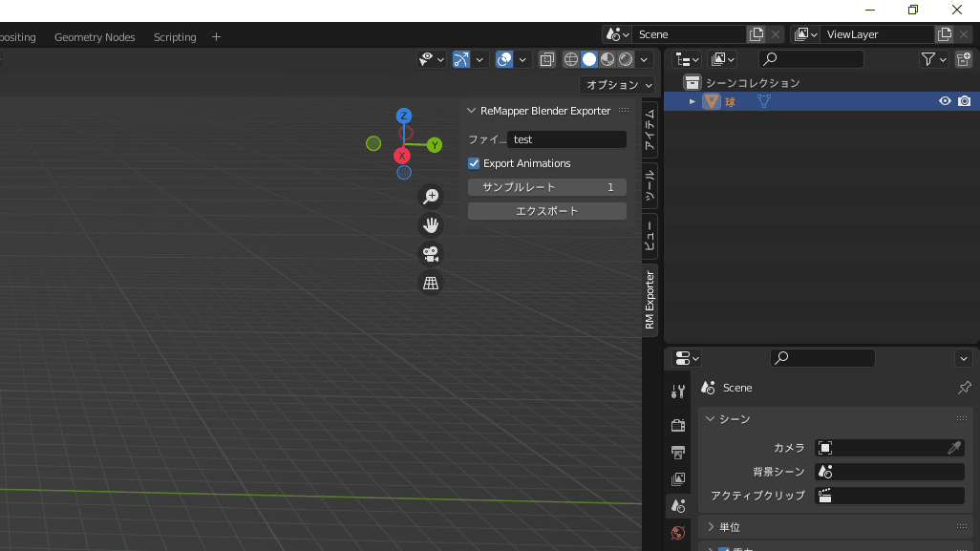The width and height of the screenshot is (980, 551).
Task: Expand the 球 object in outliner
Action: click(692, 101)
